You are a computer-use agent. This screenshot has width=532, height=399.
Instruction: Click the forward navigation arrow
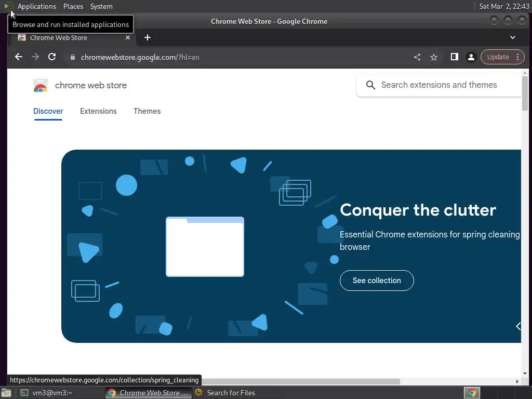pyautogui.click(x=35, y=57)
